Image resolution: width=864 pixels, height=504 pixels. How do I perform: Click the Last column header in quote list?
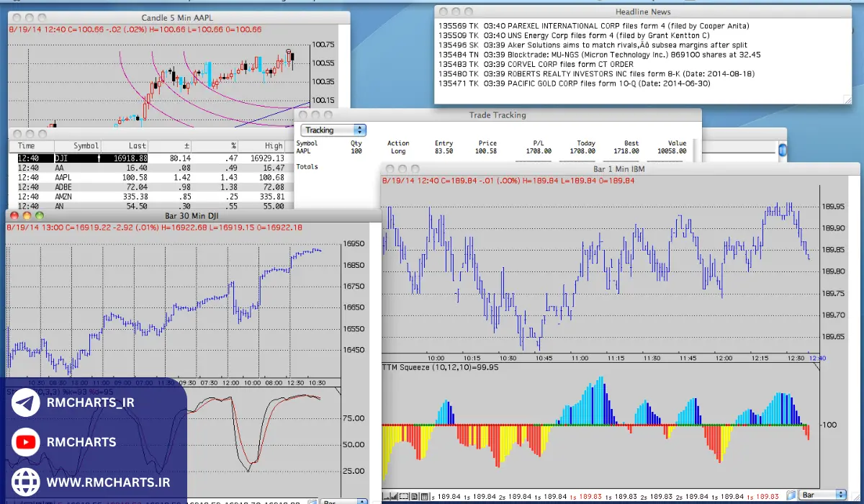(137, 146)
